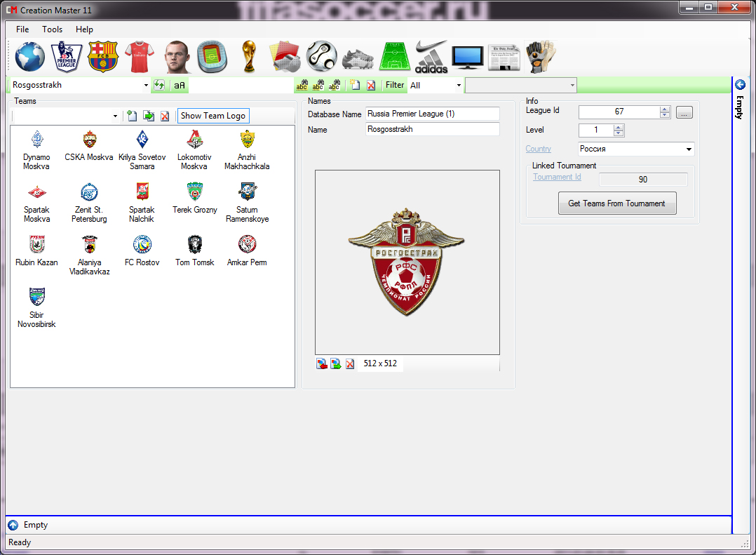Select Zenit St. Petersburg team
Viewport: 756px width, 555px height.
click(89, 203)
